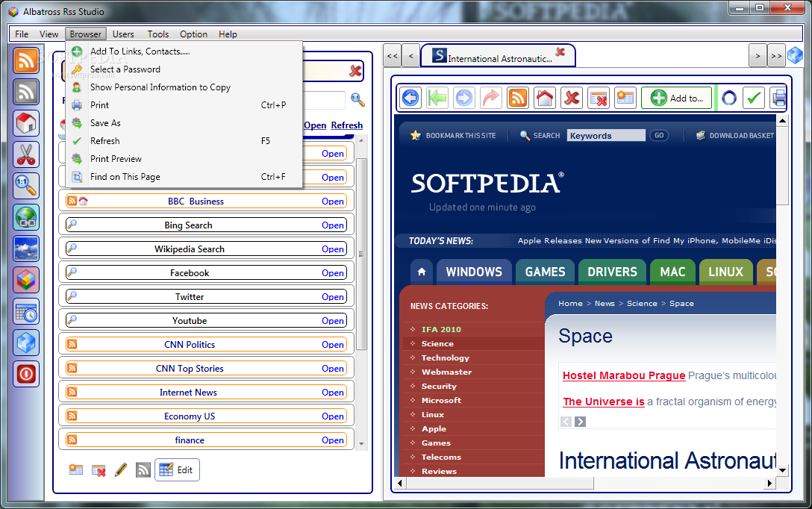812x509 pixels.
Task: Click the gray RSS sidebar icon
Action: point(26,92)
